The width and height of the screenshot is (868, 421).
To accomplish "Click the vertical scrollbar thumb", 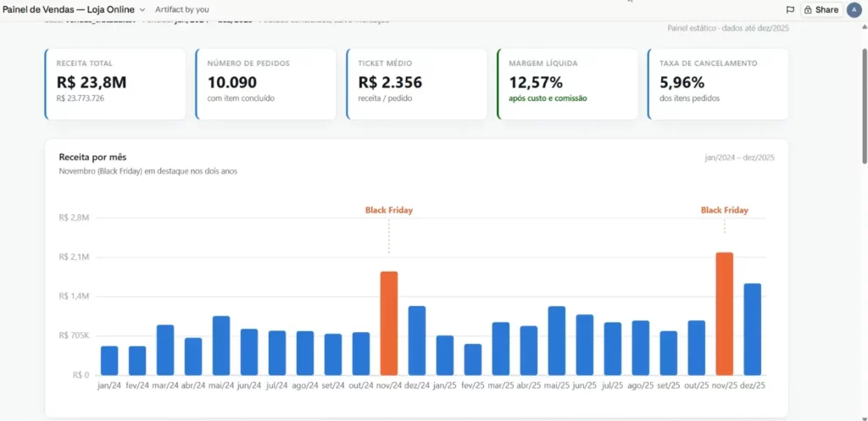I will pos(864,105).
